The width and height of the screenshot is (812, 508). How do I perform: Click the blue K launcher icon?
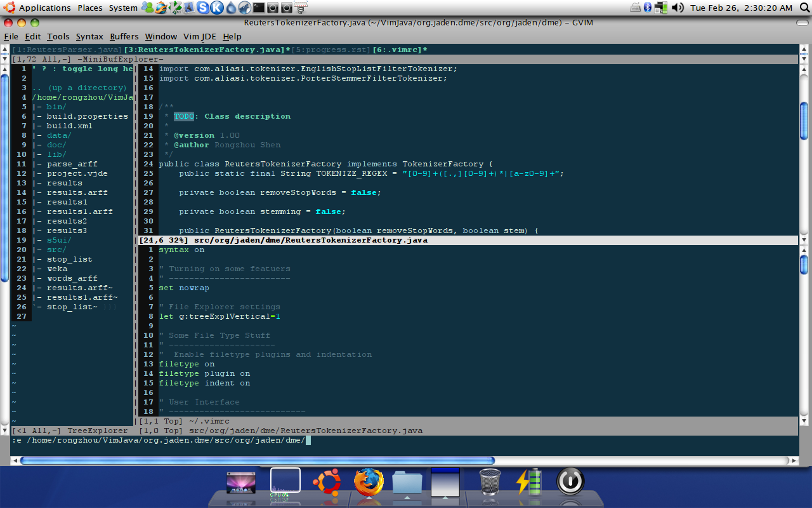click(217, 8)
